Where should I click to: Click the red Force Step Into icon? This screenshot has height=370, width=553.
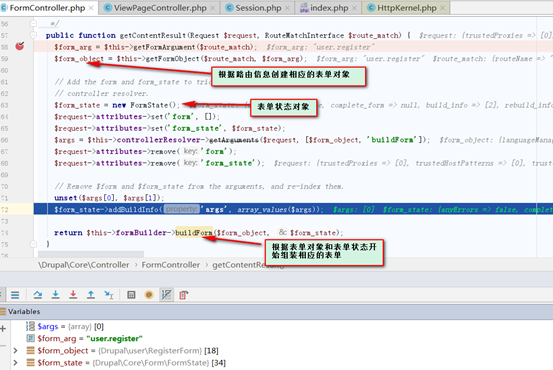(73, 295)
